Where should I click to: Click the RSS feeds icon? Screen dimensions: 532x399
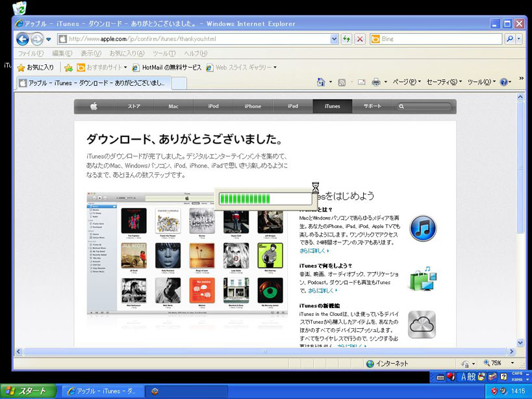pos(342,82)
